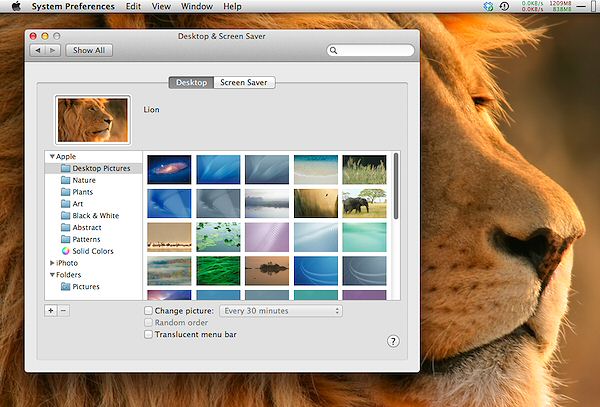Click the Time Machine menu bar icon
Image resolution: width=600 pixels, height=407 pixels.
(x=505, y=6)
